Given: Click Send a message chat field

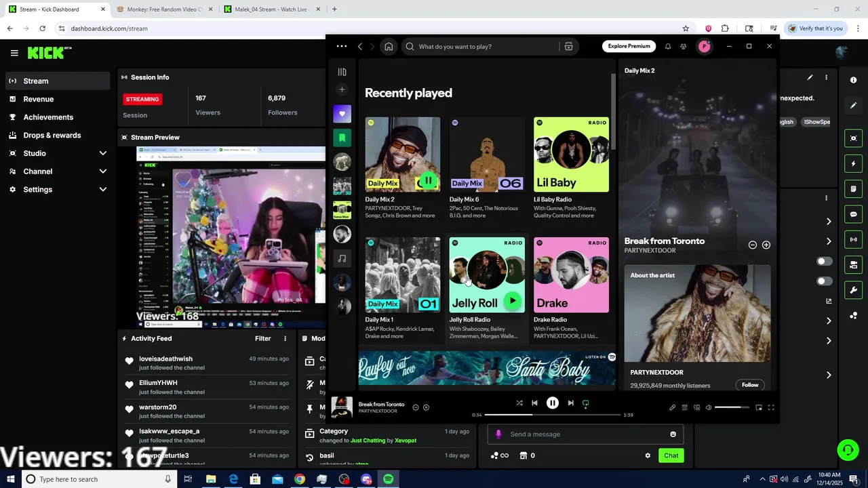Looking at the screenshot, I should coord(587,434).
